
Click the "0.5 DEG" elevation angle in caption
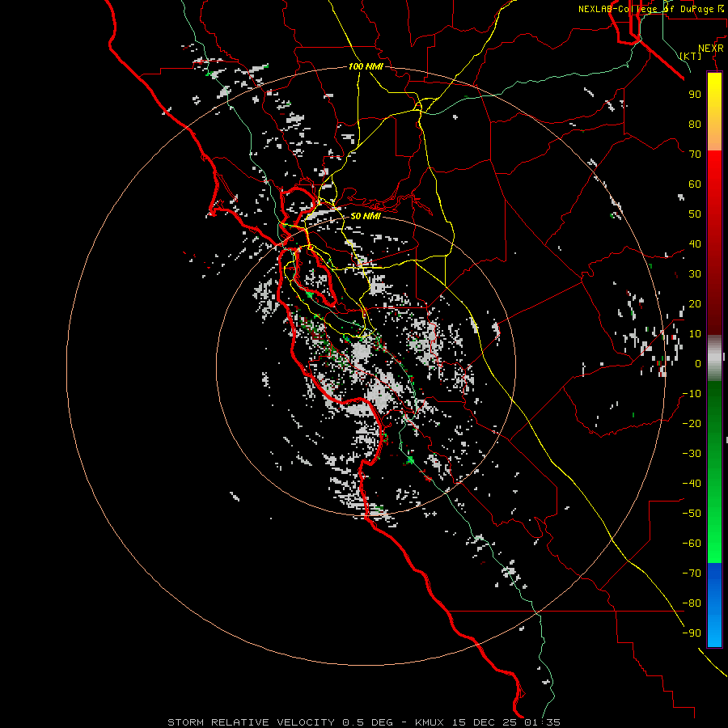[367, 722]
